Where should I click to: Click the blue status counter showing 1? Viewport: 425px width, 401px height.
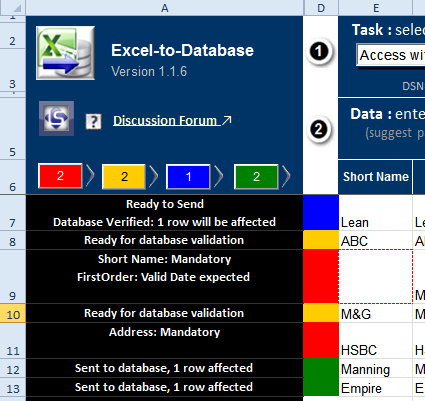(x=188, y=176)
